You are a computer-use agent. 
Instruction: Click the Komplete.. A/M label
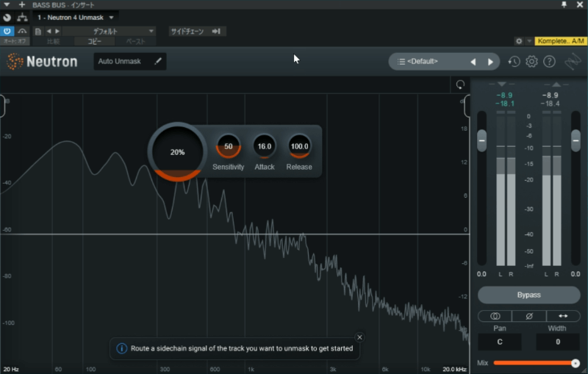pos(560,41)
